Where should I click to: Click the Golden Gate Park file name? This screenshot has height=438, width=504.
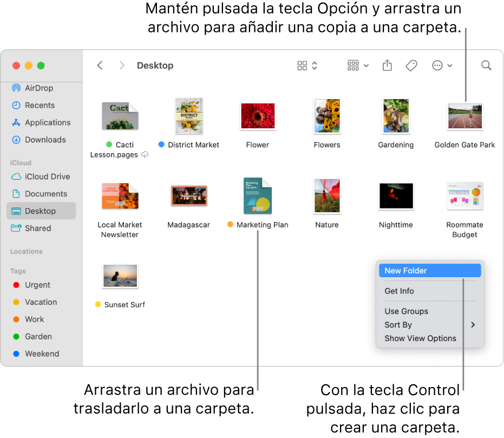click(465, 145)
